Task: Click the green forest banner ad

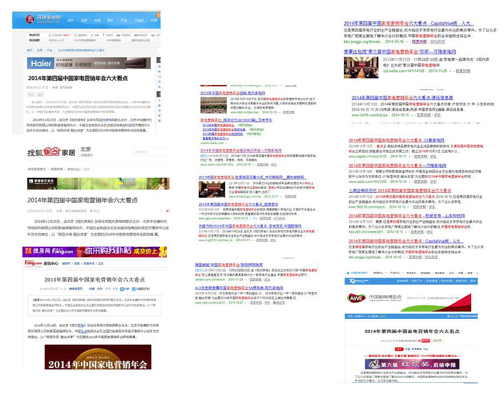Action: click(98, 183)
